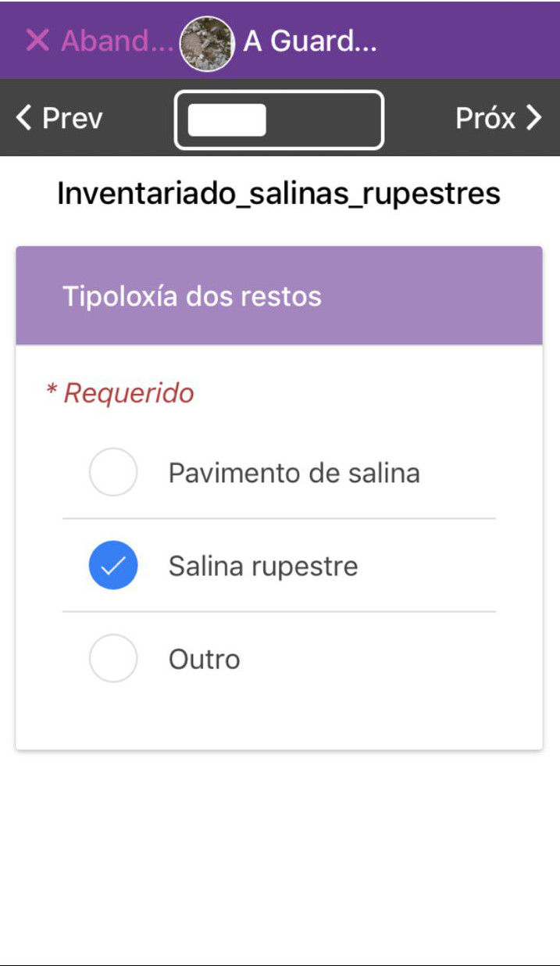This screenshot has width=560, height=966.
Task: Tap the "Outro" option text
Action: 204,659
